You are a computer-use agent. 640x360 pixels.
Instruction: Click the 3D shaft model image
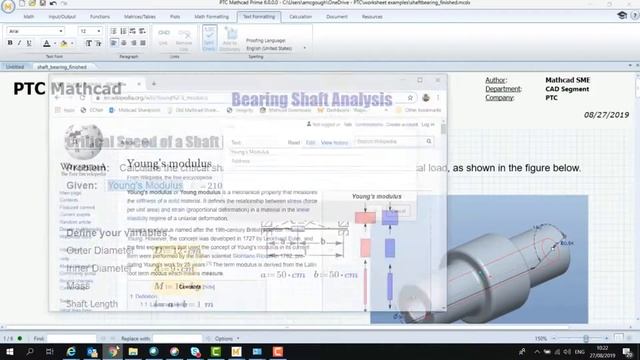coord(479,259)
